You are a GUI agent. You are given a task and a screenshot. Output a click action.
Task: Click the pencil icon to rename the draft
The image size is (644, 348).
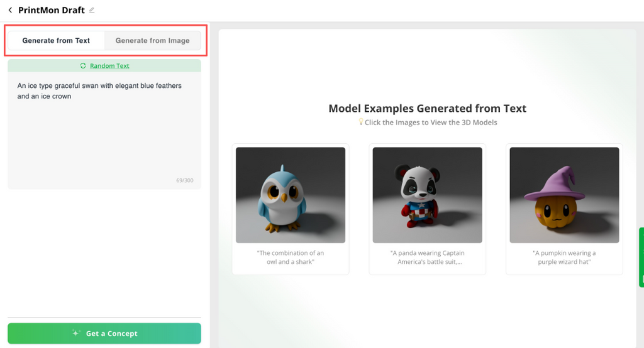coord(92,10)
